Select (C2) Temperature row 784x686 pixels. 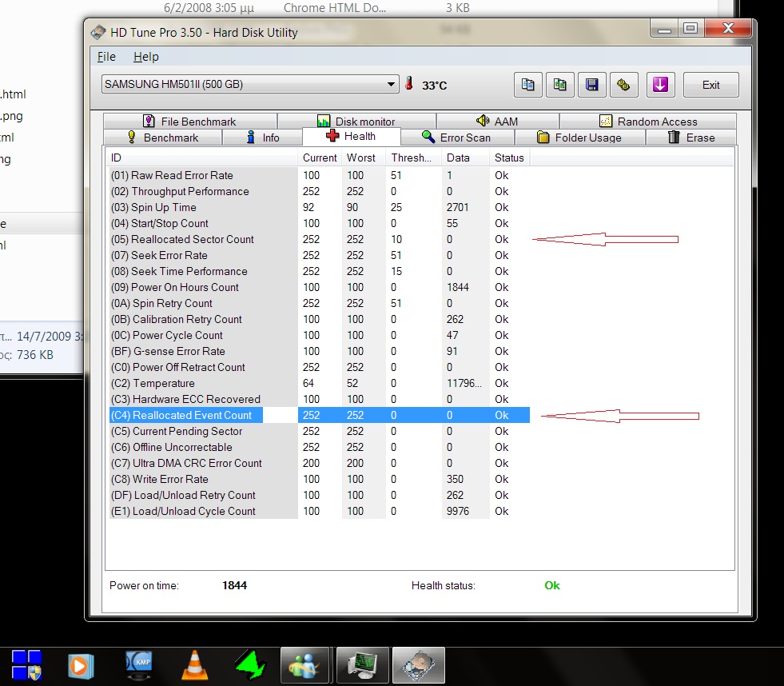(319, 383)
